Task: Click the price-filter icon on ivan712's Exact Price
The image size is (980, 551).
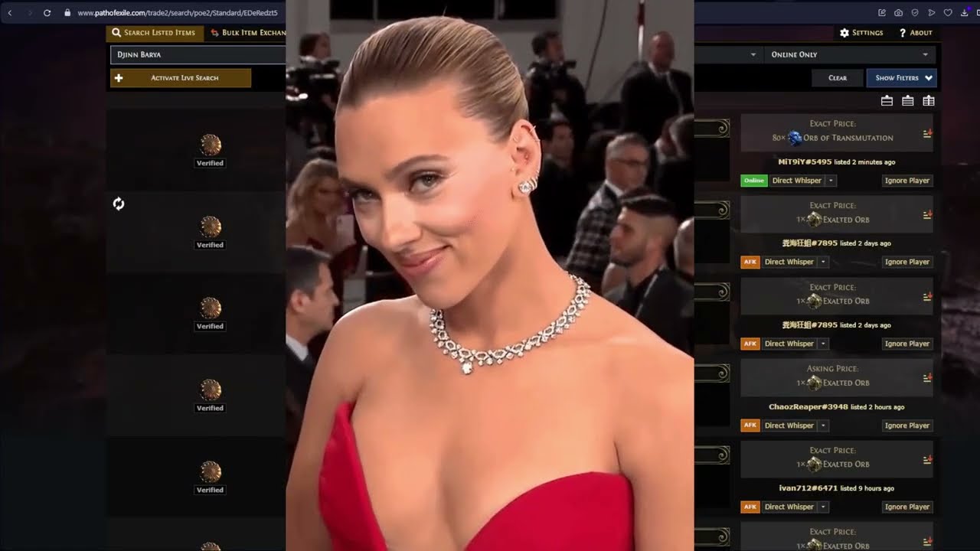Action: (x=927, y=460)
